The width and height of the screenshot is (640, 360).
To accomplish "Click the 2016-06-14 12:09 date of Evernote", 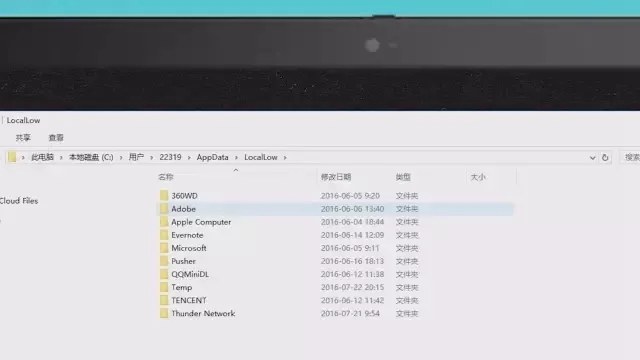I will [352, 235].
